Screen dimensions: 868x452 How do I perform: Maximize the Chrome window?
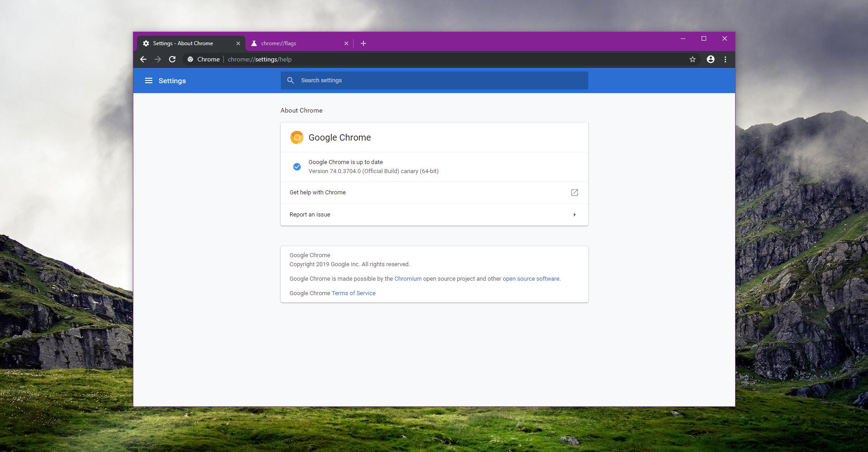704,38
